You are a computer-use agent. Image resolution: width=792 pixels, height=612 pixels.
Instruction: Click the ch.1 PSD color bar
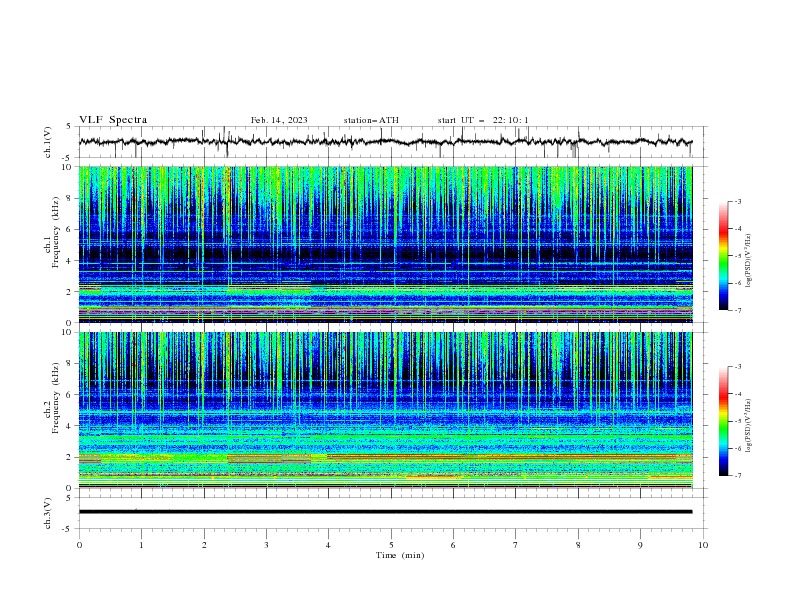(723, 256)
